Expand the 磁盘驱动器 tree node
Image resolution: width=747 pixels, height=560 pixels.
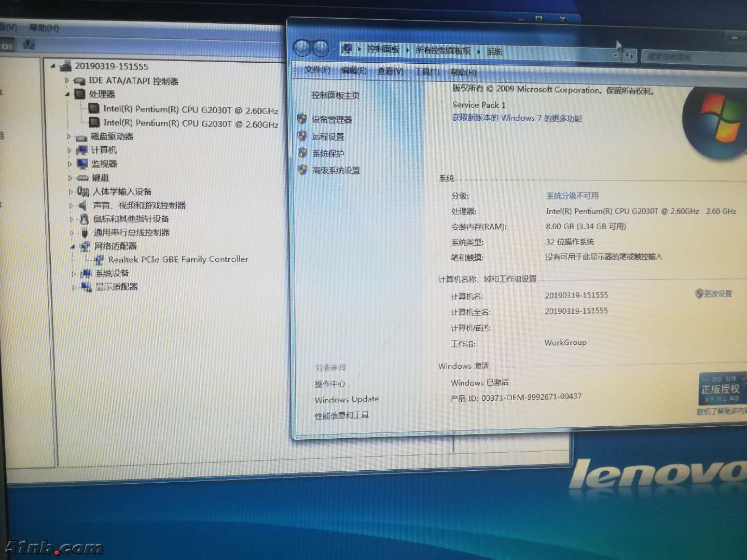(69, 136)
